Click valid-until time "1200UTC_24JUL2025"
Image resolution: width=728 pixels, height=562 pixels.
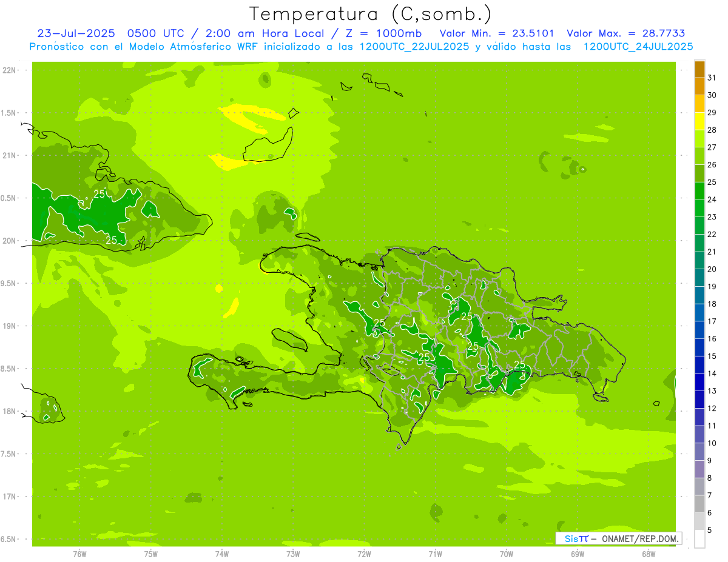[x=638, y=47]
